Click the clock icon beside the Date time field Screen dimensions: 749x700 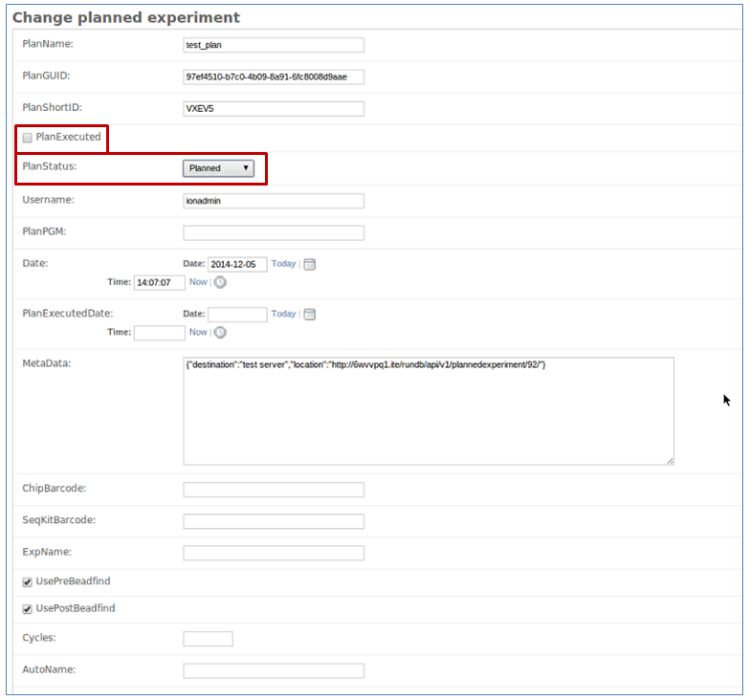point(220,282)
